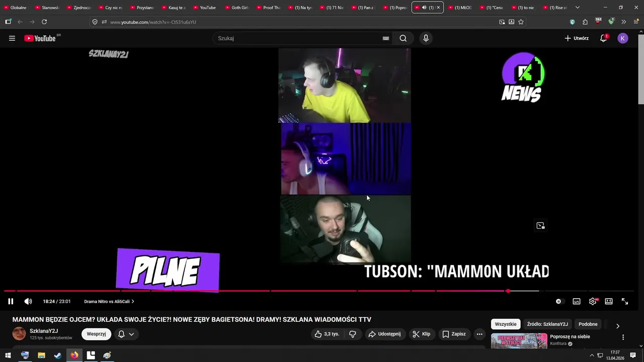This screenshot has width=644, height=362.
Task: Open the on-screen keyboard in search box
Action: pyautogui.click(x=386, y=38)
